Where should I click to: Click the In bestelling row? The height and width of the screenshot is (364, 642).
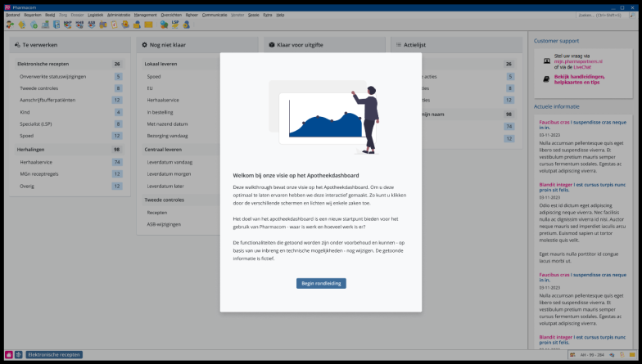(180, 112)
